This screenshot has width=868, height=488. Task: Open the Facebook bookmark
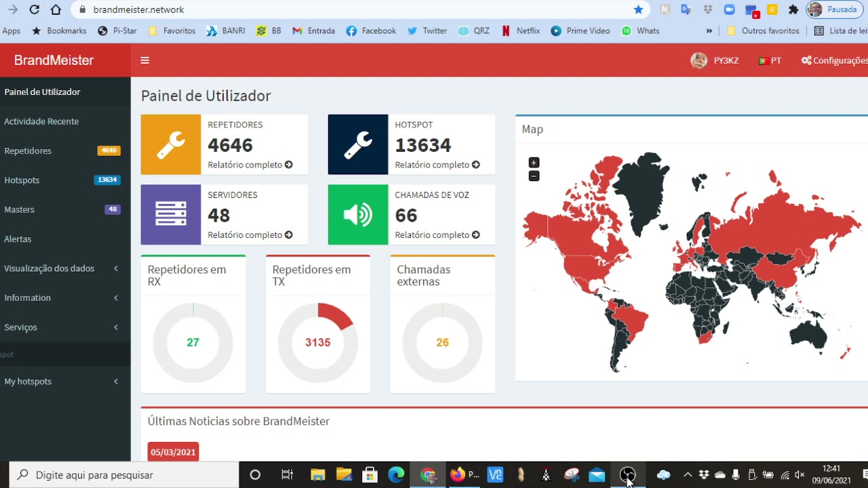(371, 30)
